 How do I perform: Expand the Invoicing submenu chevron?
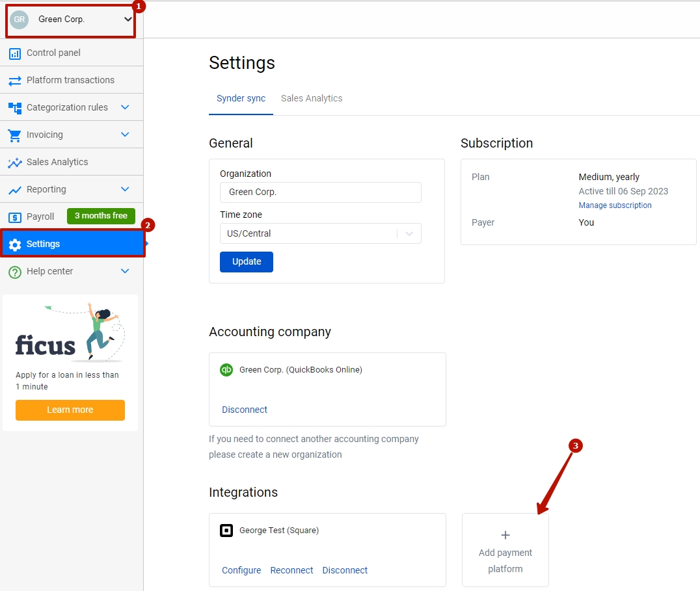[125, 134]
